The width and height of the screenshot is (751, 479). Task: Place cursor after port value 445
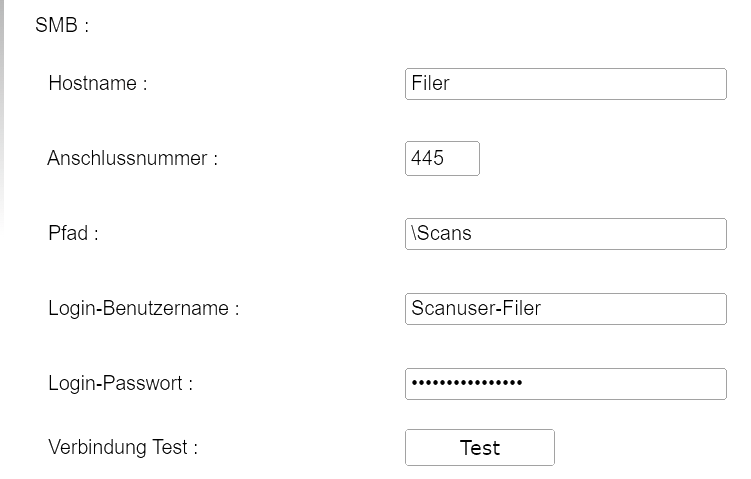point(446,158)
